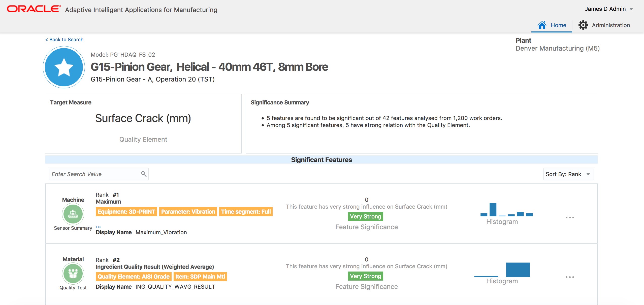Viewport: 644px width, 305px height.
Task: Click the Equipment: 3D-PRINT tag
Action: pyautogui.click(x=126, y=211)
